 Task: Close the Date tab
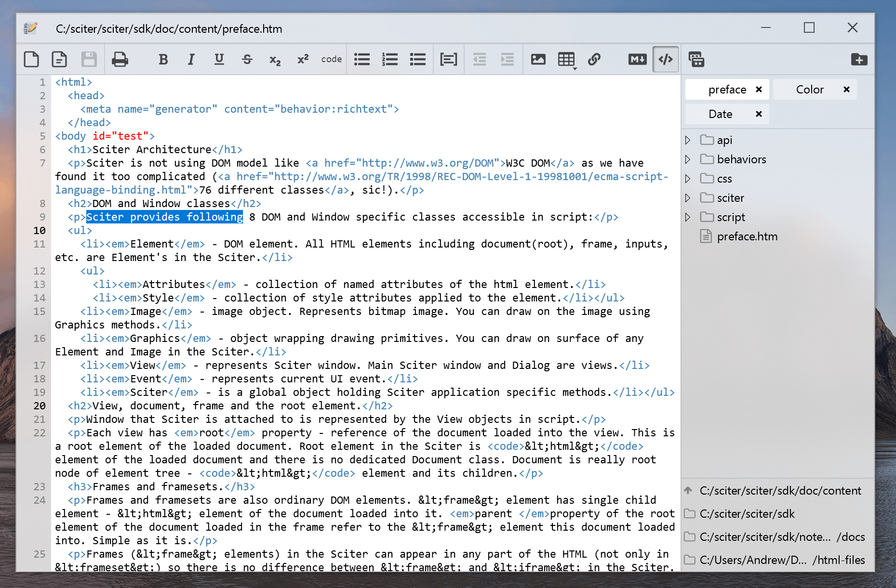point(759,114)
